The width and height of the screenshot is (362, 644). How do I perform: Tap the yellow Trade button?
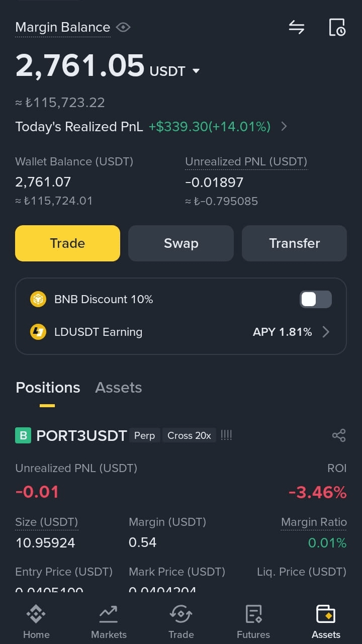coord(67,243)
